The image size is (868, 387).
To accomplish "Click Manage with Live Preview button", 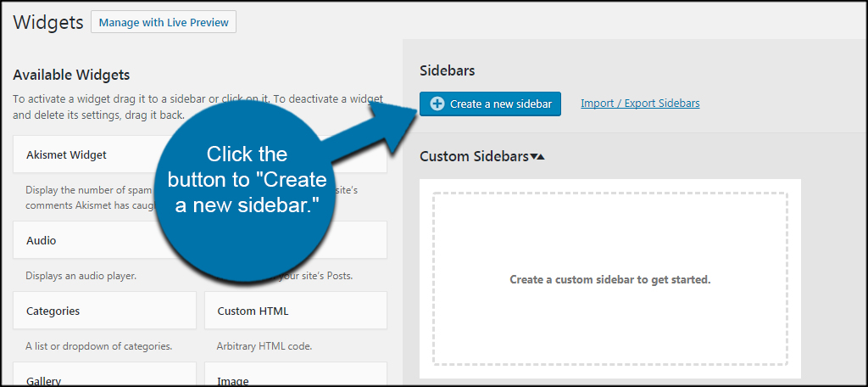I will point(164,23).
